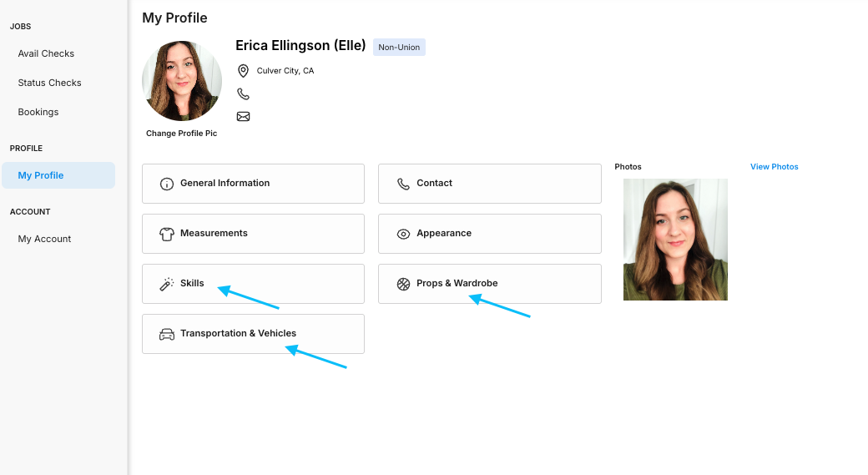Screen dimensions: 868x475
Task: Click the car icon for Transportation & Vehicles
Action: (x=167, y=335)
